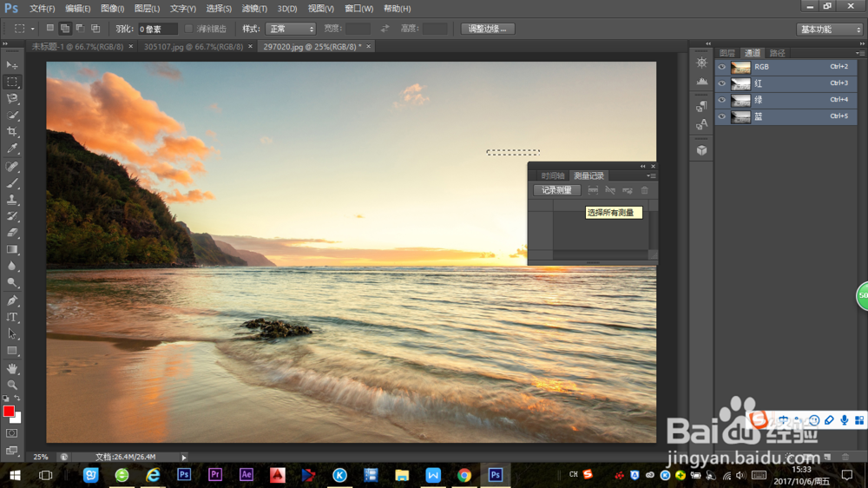Change screen mode icon in toolbar
Image resolution: width=868 pixels, height=488 pixels.
pos(11,451)
